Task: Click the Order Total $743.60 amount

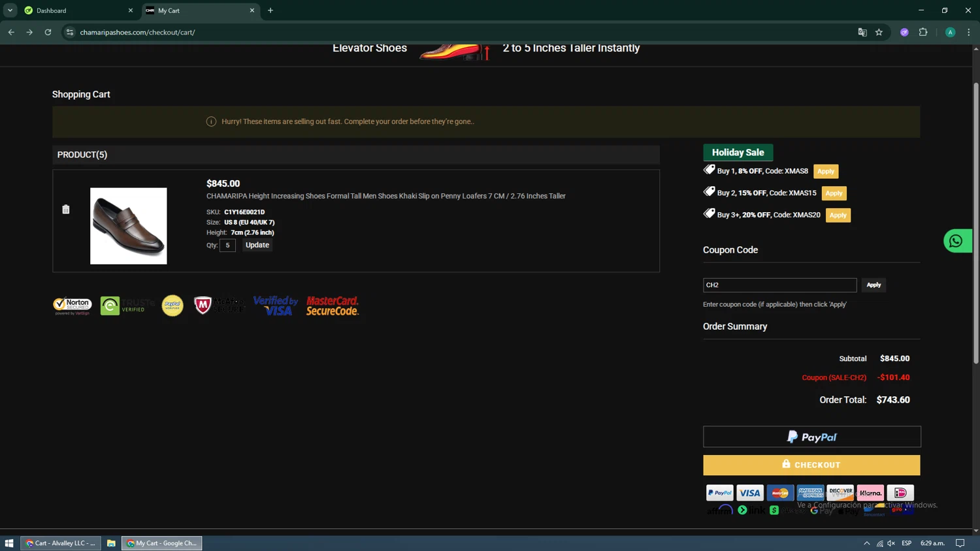Action: click(x=893, y=400)
